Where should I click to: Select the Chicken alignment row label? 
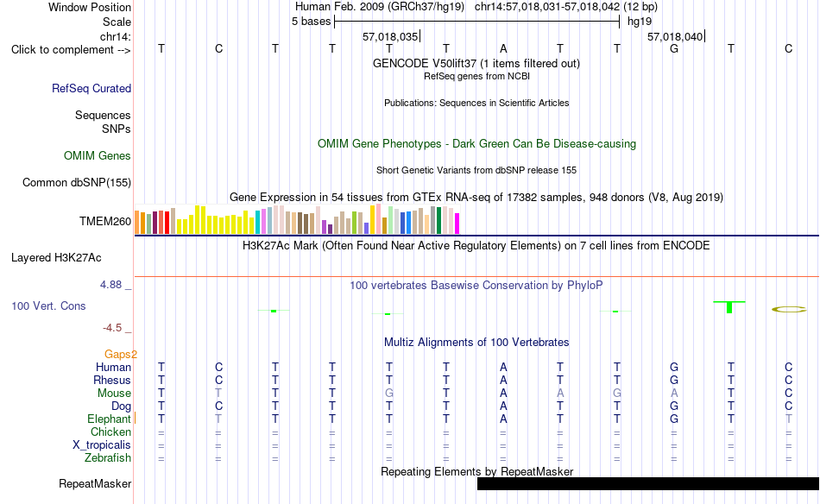pyautogui.click(x=110, y=432)
